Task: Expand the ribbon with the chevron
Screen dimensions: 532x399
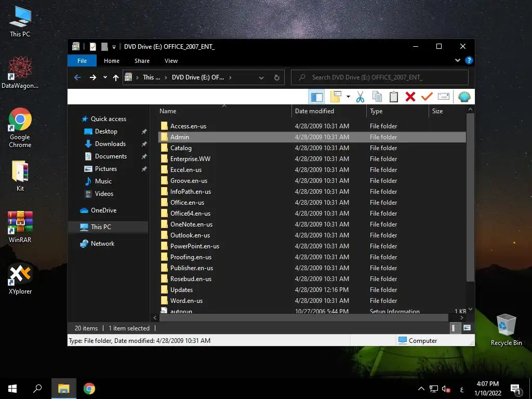Action: [458, 60]
